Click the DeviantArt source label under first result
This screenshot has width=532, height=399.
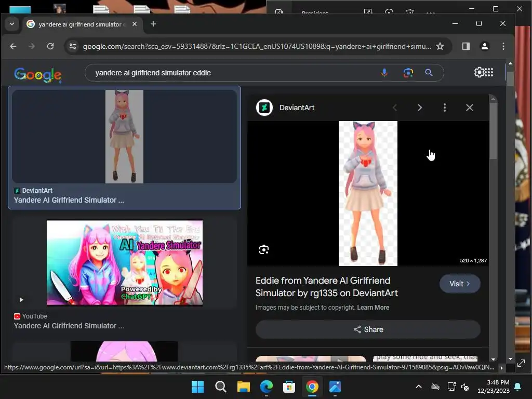[x=37, y=190]
